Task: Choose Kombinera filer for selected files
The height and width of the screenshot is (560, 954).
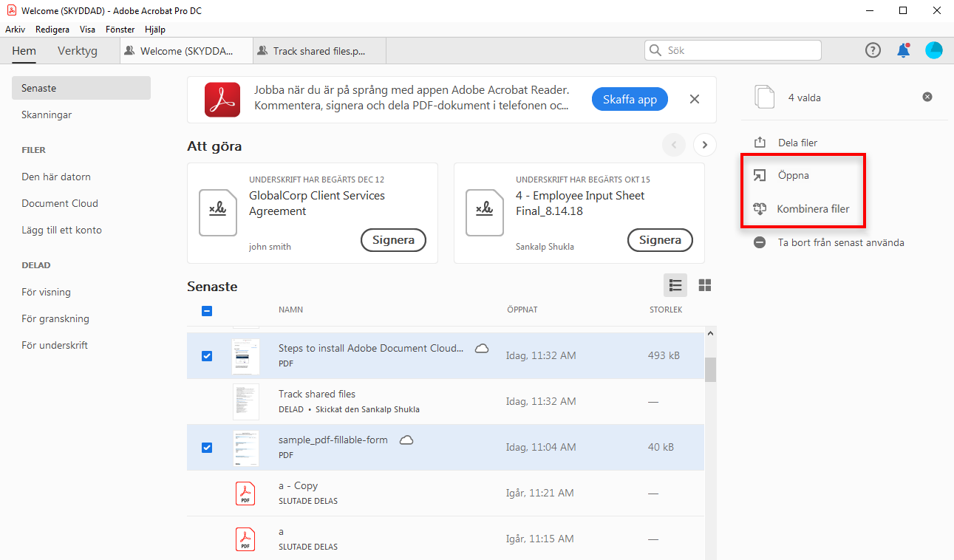Action: (x=813, y=209)
